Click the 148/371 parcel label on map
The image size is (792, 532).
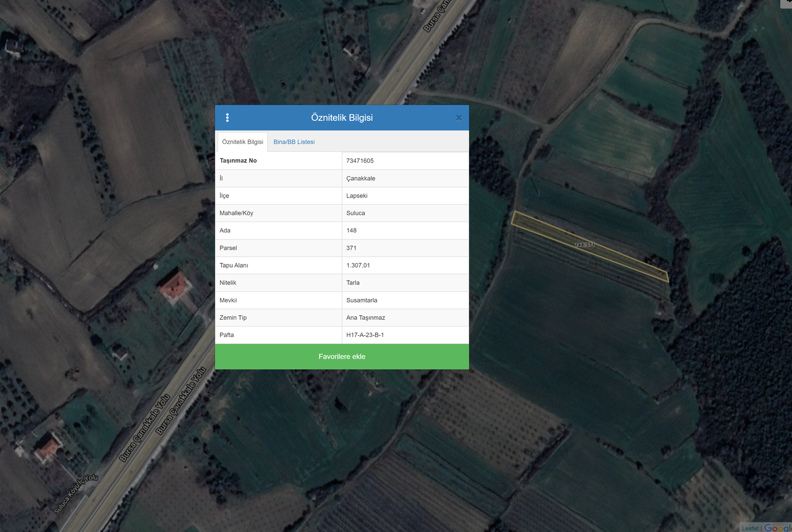click(x=585, y=245)
